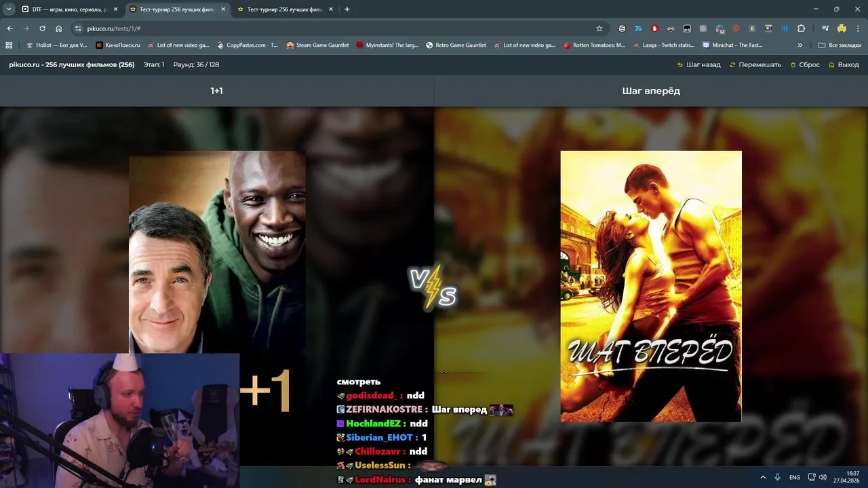Switch to the DTF tab
The width and height of the screenshot is (868, 488).
tap(69, 9)
